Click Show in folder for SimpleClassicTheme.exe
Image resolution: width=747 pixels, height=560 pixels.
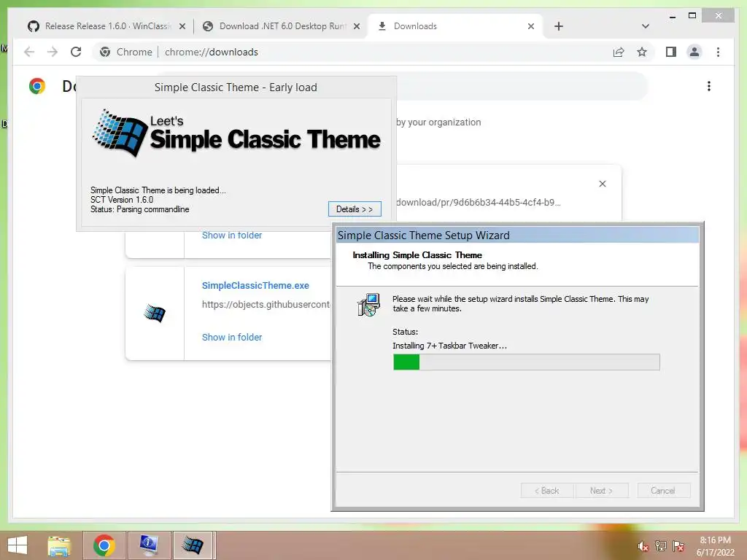[x=232, y=337]
